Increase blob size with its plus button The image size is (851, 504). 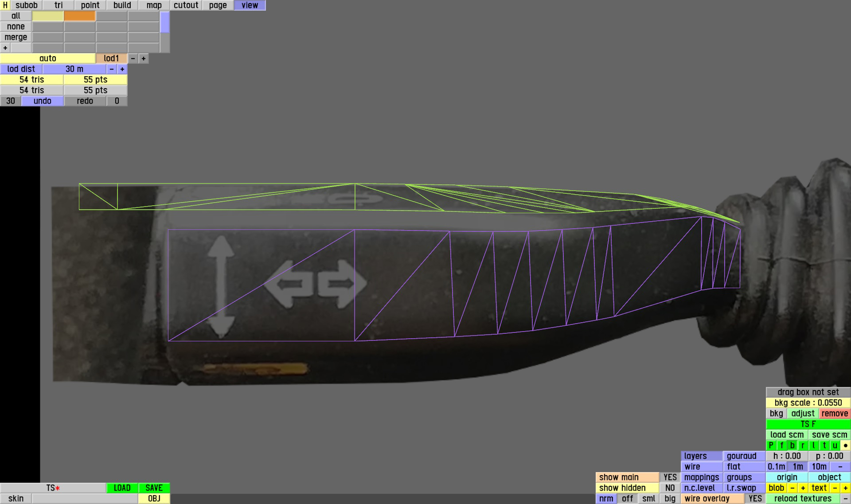pos(803,488)
